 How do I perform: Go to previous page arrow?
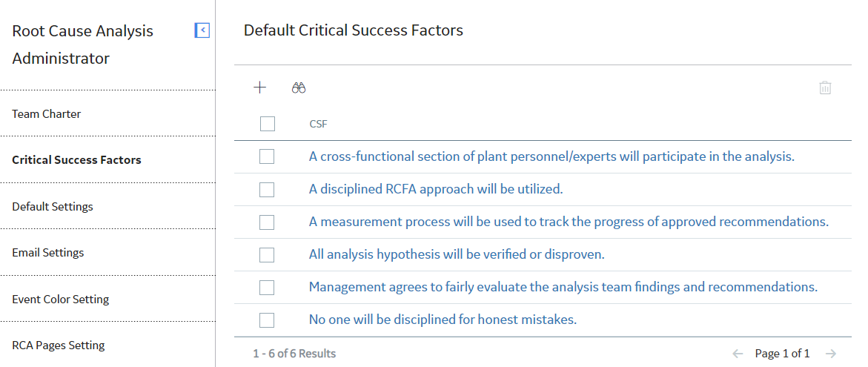738,353
